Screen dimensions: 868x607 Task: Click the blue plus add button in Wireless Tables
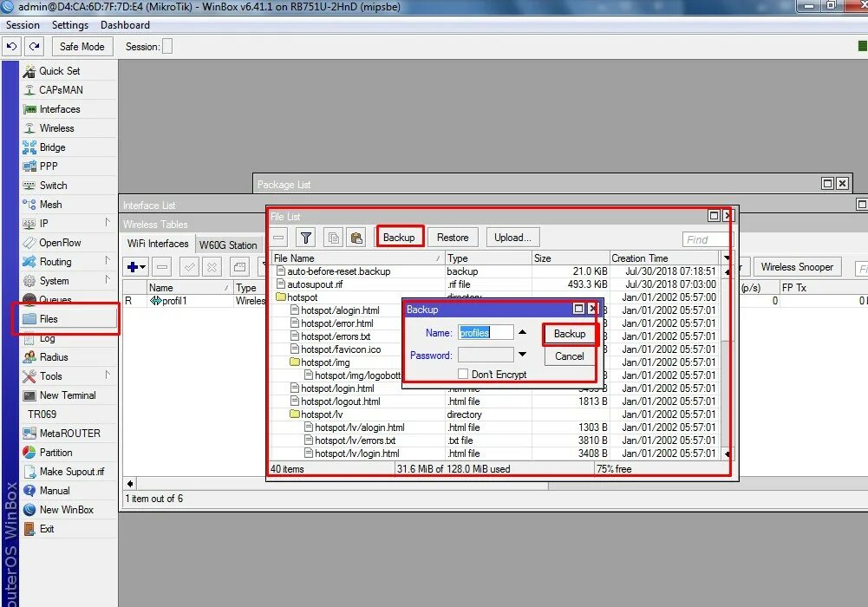[133, 267]
